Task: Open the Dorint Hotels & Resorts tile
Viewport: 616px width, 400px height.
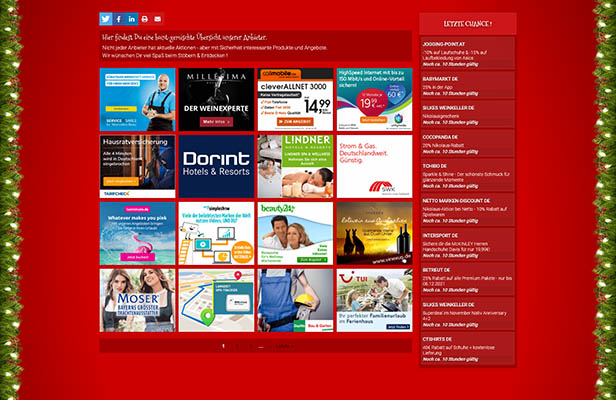Action: point(216,165)
